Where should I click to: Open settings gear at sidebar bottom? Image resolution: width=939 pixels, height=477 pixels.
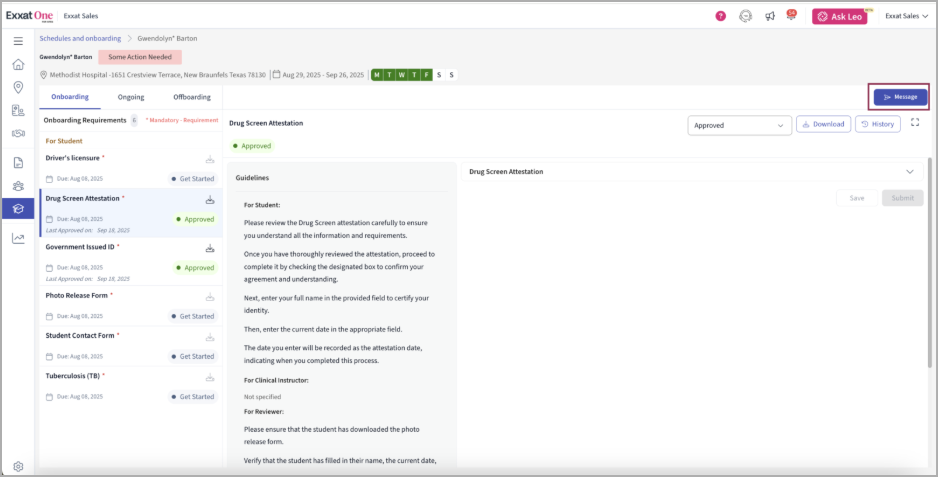pos(18,466)
